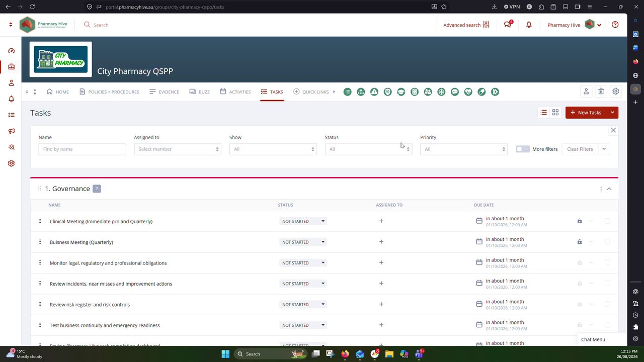Click the Find by name input field
This screenshot has height=362, width=644.
pyautogui.click(x=82, y=149)
